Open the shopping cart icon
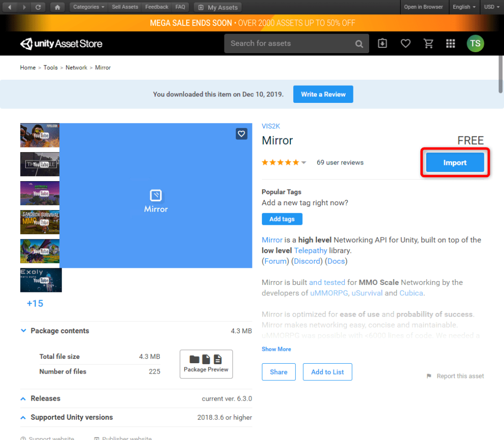Image resolution: width=504 pixels, height=440 pixels. [429, 43]
